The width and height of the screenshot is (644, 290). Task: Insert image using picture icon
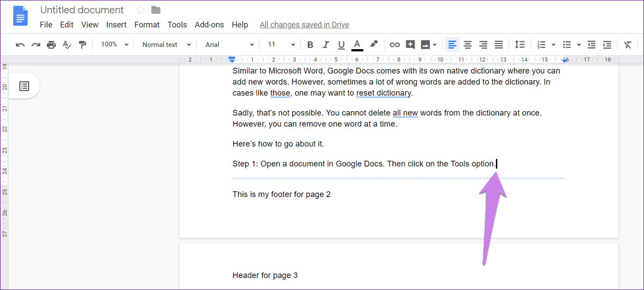point(425,44)
